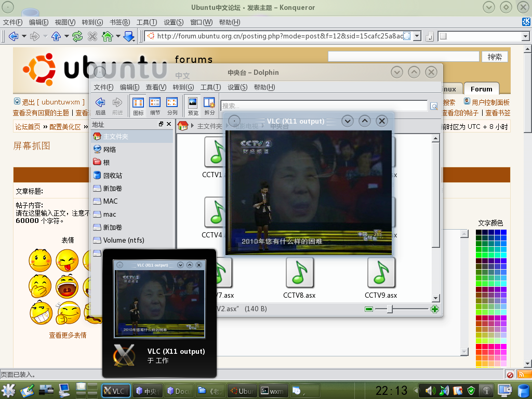Undock the 地址 places panel
Viewport: 532px width, 399px height.
[x=161, y=124]
